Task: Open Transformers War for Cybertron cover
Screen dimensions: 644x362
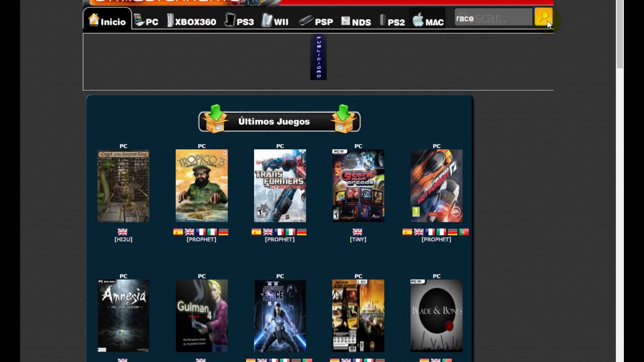Action: 280,186
